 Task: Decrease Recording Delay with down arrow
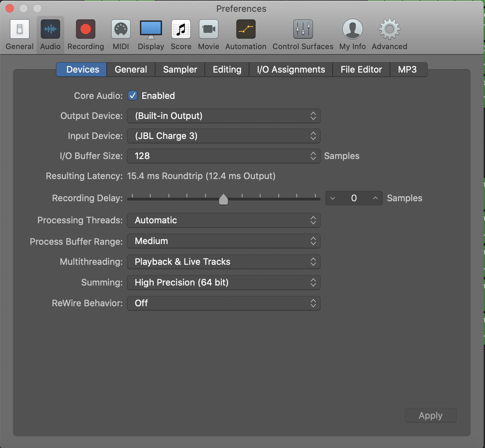333,198
